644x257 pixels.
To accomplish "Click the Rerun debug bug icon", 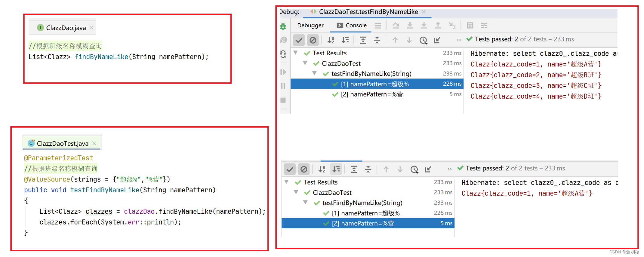I will pyautogui.click(x=283, y=26).
